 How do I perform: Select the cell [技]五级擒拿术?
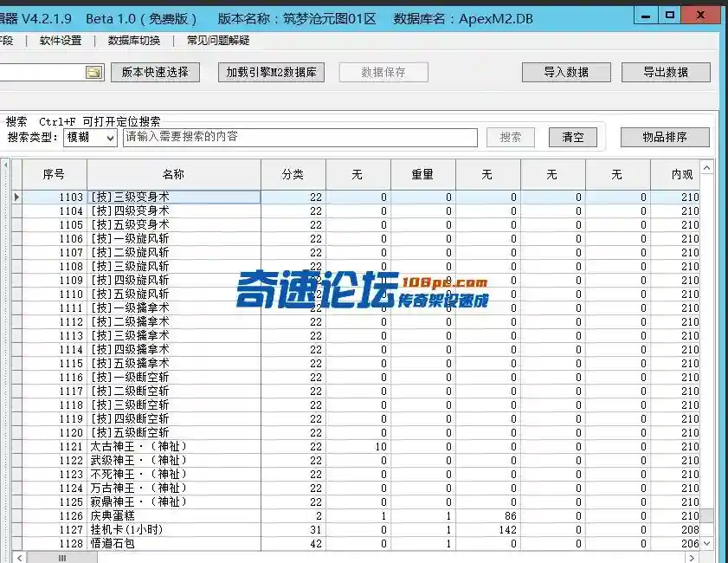point(174,363)
